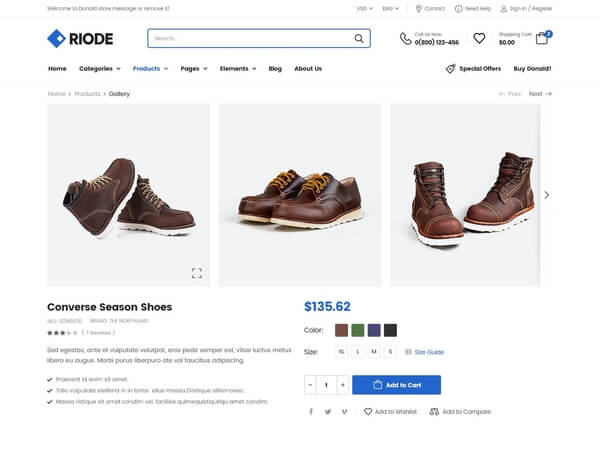The image size is (600, 450).
Task: Click the RIODE logo
Action: click(80, 38)
